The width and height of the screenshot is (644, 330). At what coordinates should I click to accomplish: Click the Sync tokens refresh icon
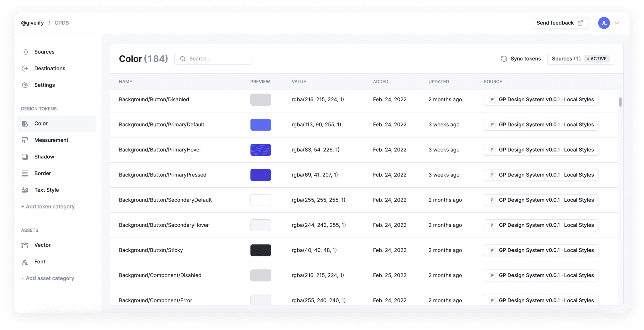(x=504, y=59)
